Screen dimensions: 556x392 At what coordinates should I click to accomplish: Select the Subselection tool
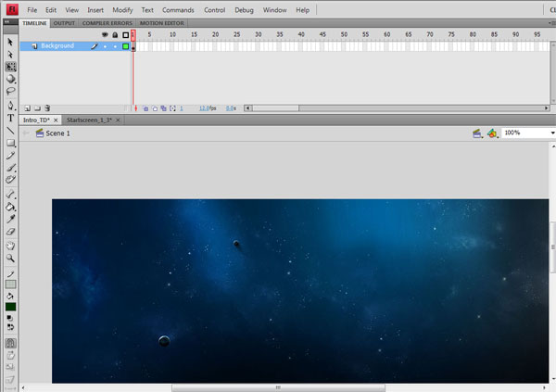click(10, 55)
